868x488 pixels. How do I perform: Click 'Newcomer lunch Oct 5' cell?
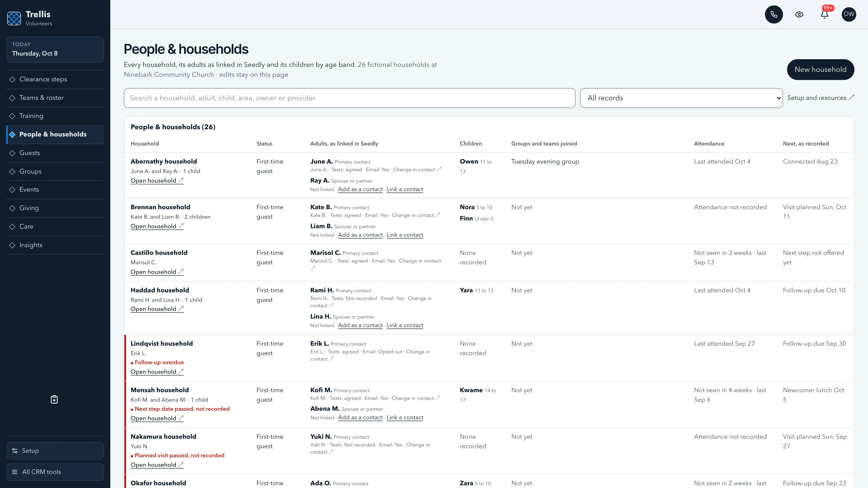[814, 395]
